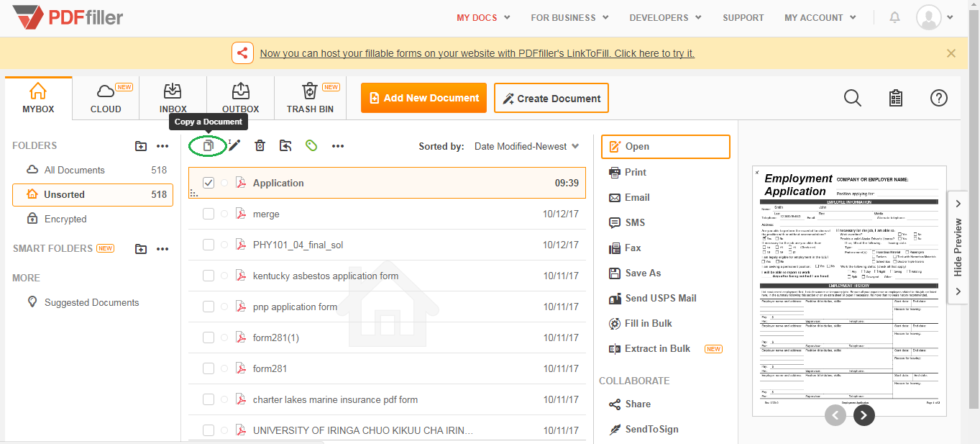
Task: Switch to the CLOUD tab
Action: [106, 98]
